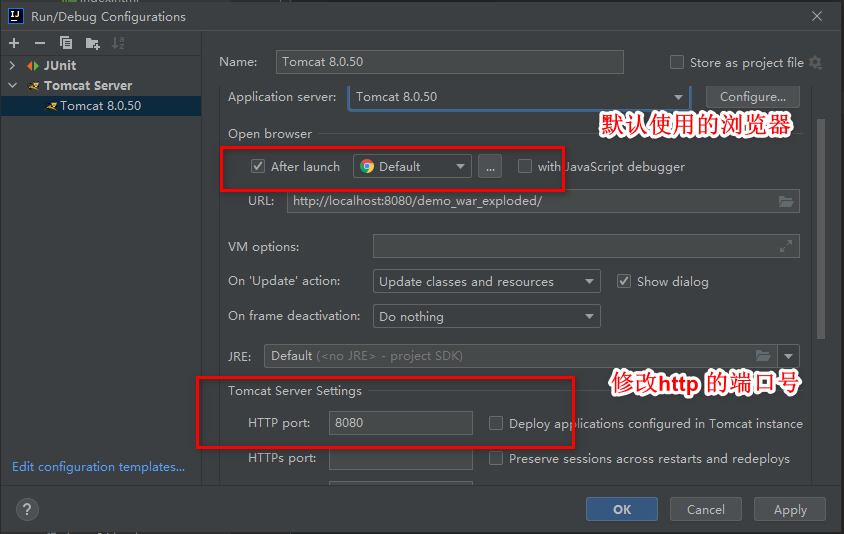Browse for JRE using folder icon
The width and height of the screenshot is (844, 534).
[x=763, y=356]
